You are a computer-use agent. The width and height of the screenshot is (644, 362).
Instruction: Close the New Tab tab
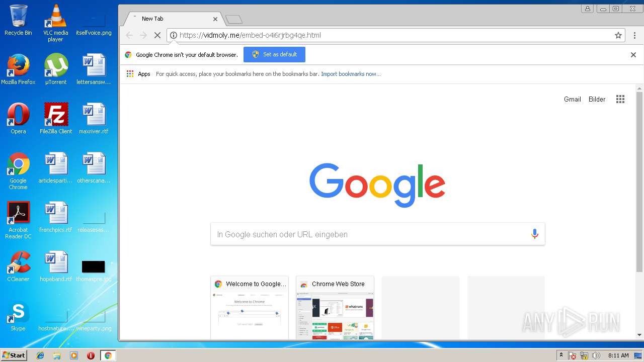click(x=215, y=19)
